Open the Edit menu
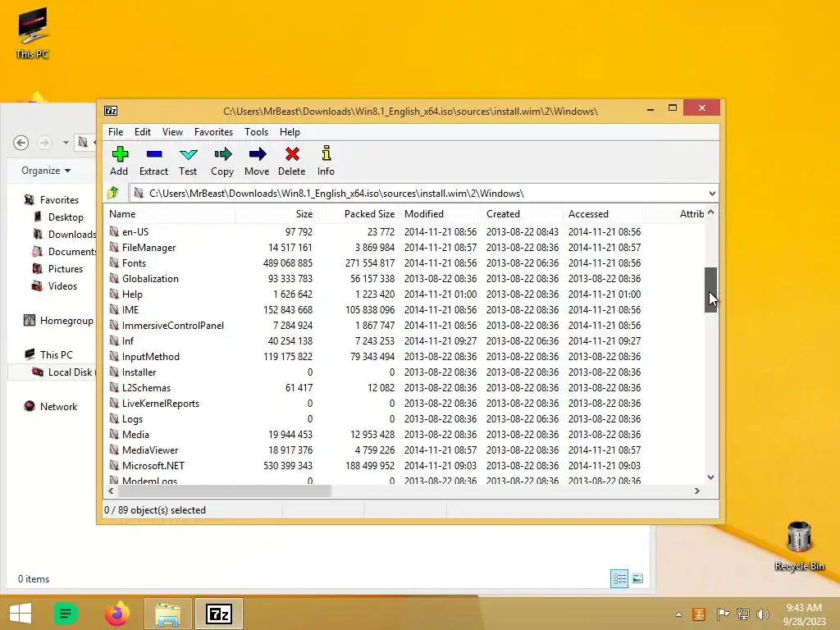Viewport: 840px width, 630px height. pyautogui.click(x=143, y=132)
